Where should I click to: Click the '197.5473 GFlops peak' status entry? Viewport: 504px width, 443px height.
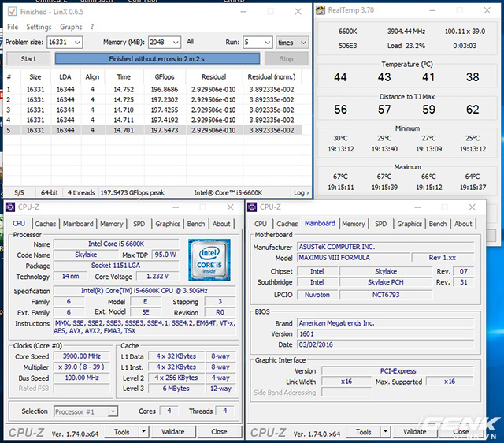coord(132,192)
